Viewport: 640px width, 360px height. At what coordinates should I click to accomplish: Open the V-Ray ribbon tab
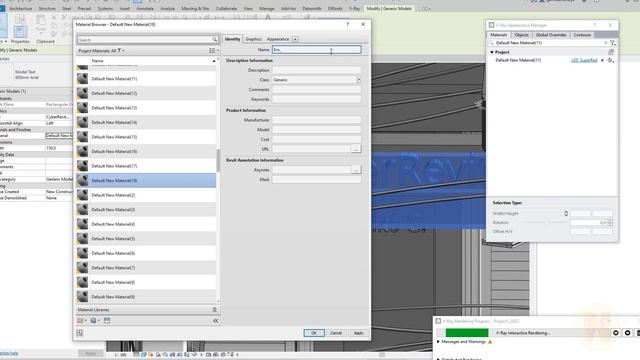pyautogui.click(x=354, y=8)
